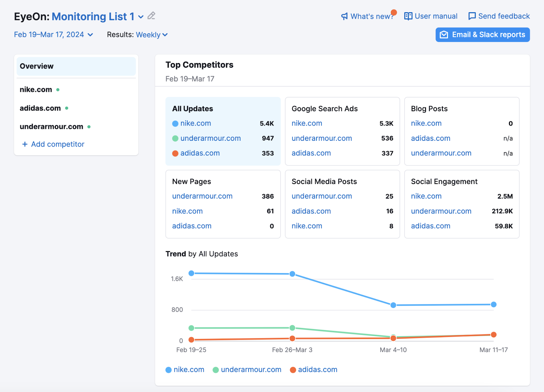Click the green status dot beside adidas.com

pos(67,108)
